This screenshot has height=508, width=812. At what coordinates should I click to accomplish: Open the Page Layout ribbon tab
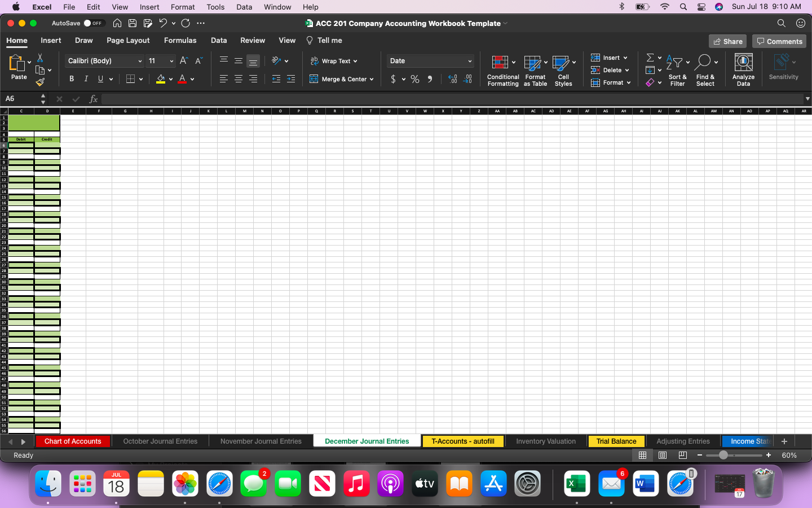tap(128, 41)
